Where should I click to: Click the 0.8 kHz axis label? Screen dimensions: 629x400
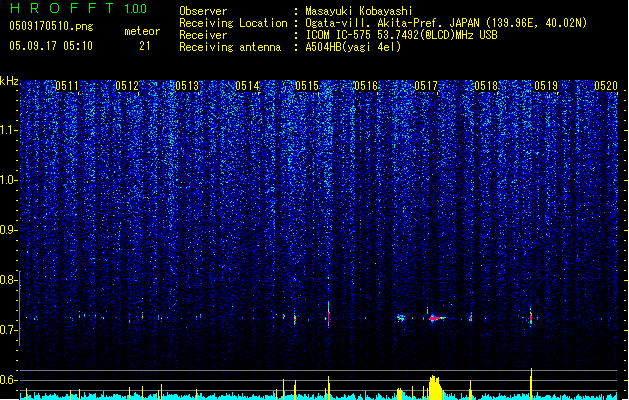pyautogui.click(x=9, y=280)
